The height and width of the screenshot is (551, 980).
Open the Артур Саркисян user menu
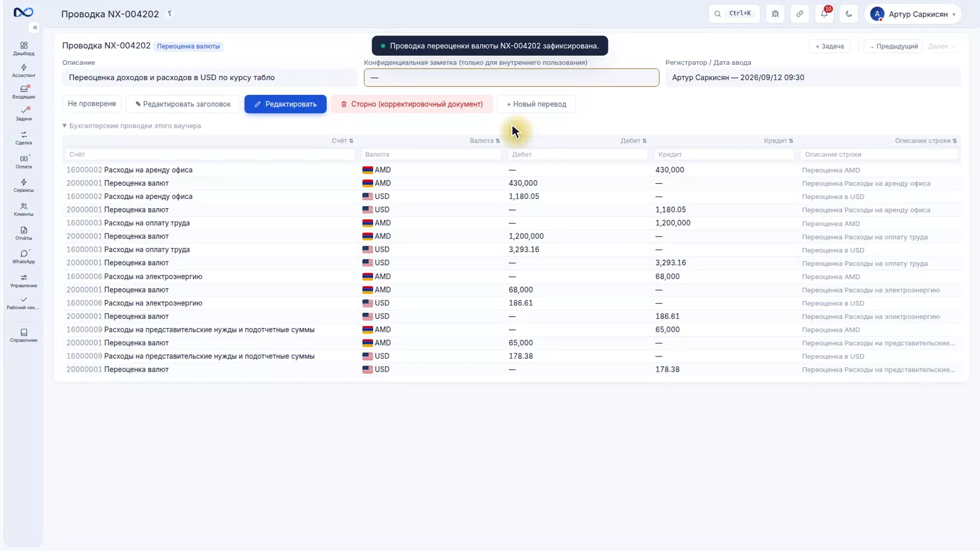[913, 13]
